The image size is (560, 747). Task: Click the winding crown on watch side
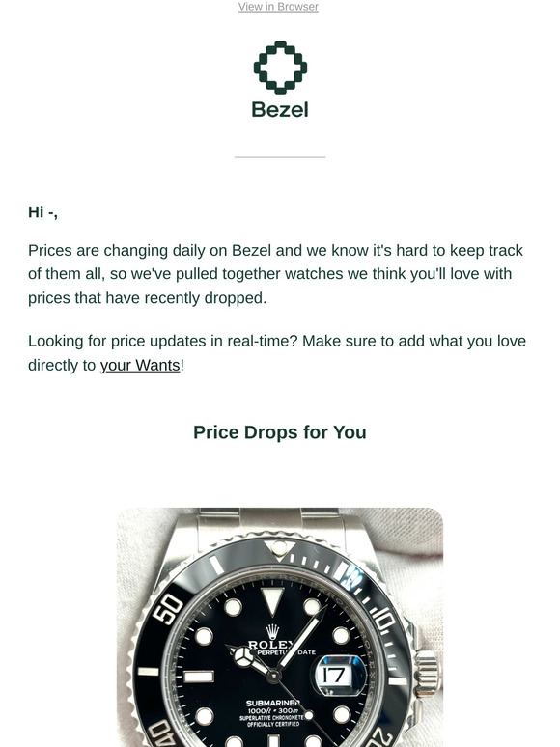click(427, 674)
